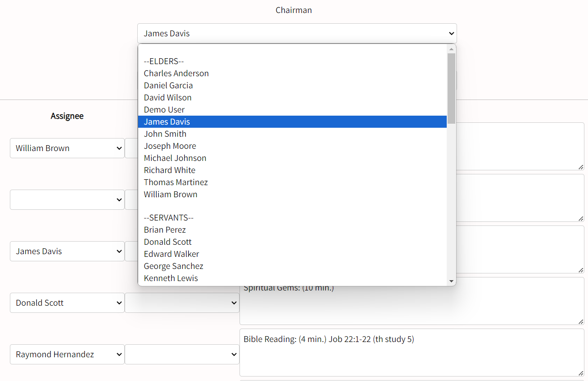
Task: Click the scroll up arrow of the list
Action: [451, 48]
